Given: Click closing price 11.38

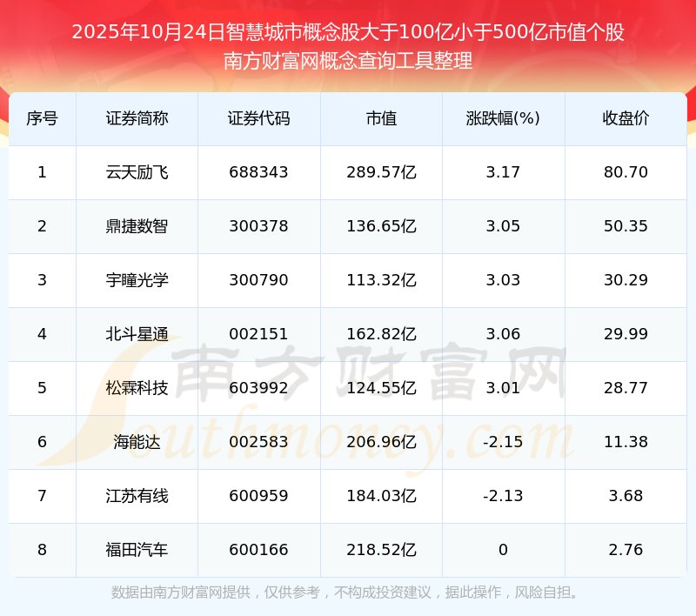Looking at the screenshot, I should [x=626, y=442].
